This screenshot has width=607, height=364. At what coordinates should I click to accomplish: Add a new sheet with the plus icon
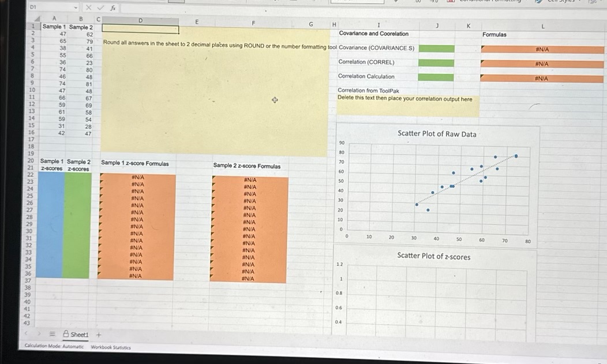click(x=98, y=335)
